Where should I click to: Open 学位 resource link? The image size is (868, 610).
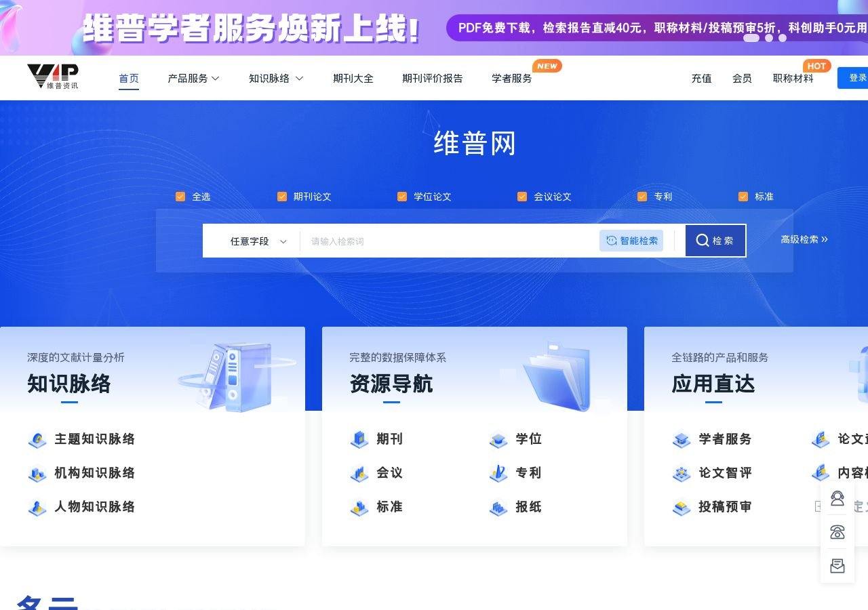(529, 439)
